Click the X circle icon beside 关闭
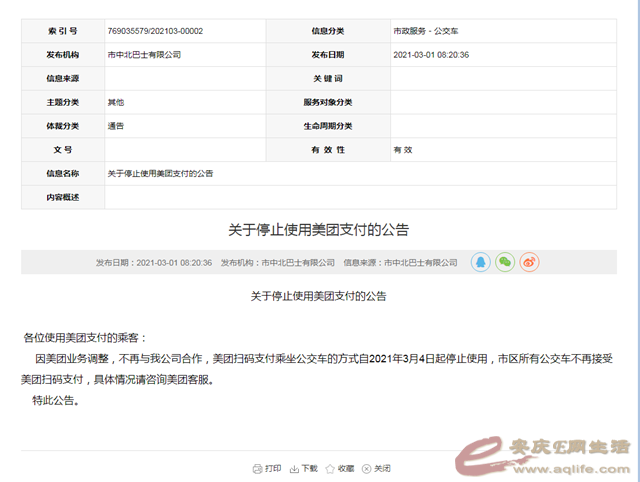 pyautogui.click(x=367, y=468)
